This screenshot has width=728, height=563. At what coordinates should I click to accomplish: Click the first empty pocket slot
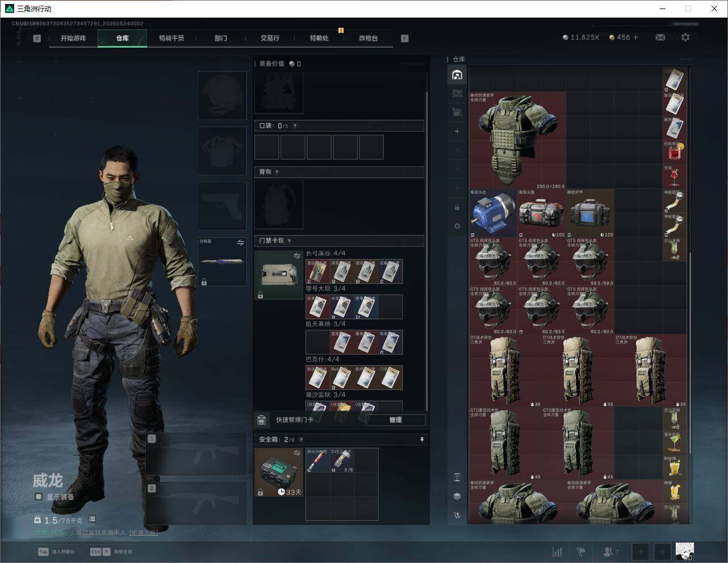pyautogui.click(x=267, y=147)
